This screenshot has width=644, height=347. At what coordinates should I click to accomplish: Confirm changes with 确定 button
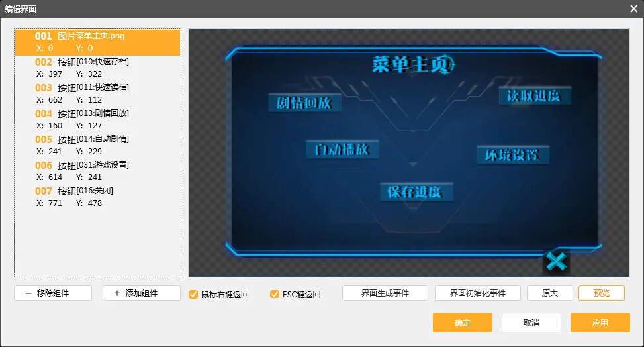tap(462, 322)
